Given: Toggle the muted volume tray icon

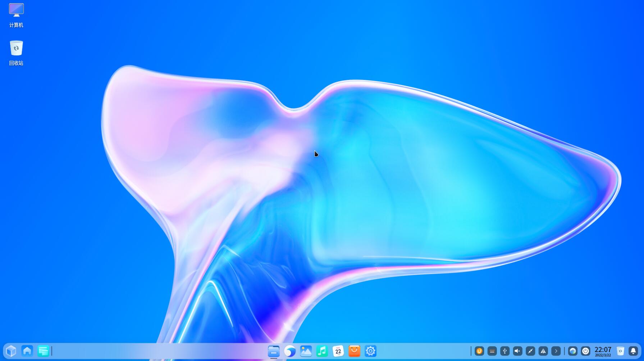Looking at the screenshot, I should 517,351.
